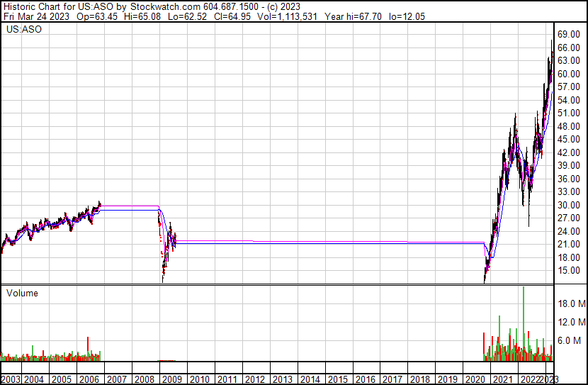Click the 15.00 price axis label
588x385 pixels.
tap(567, 271)
